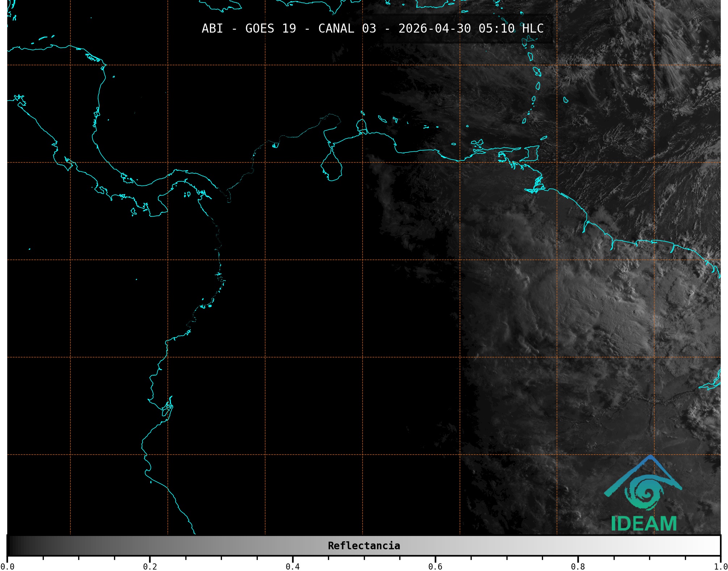Click the CANAL 03 text in the title

(x=347, y=29)
